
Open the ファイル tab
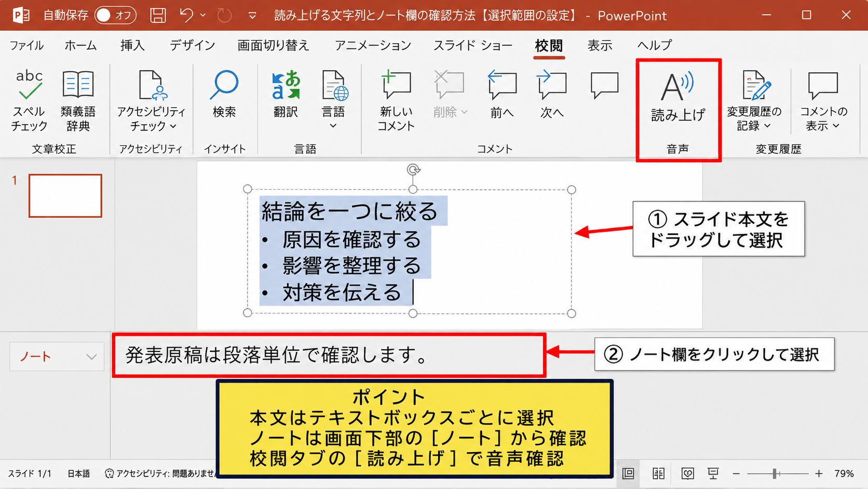26,45
